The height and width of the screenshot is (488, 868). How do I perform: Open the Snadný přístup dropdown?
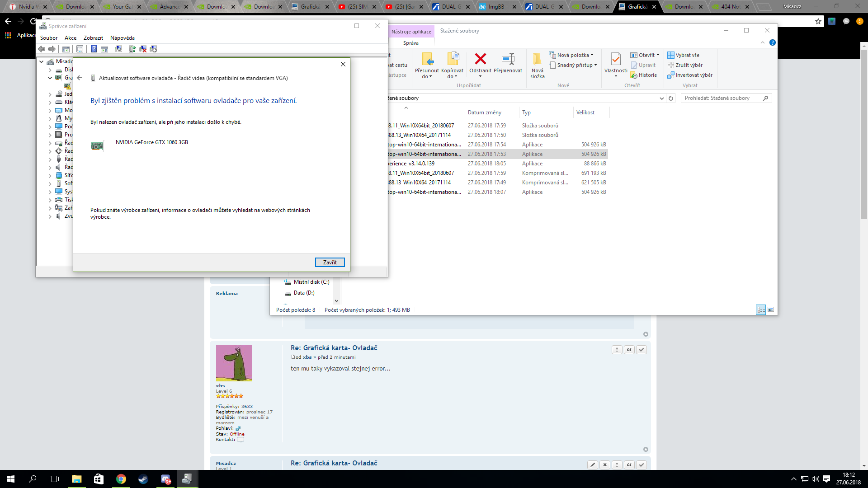tap(573, 65)
